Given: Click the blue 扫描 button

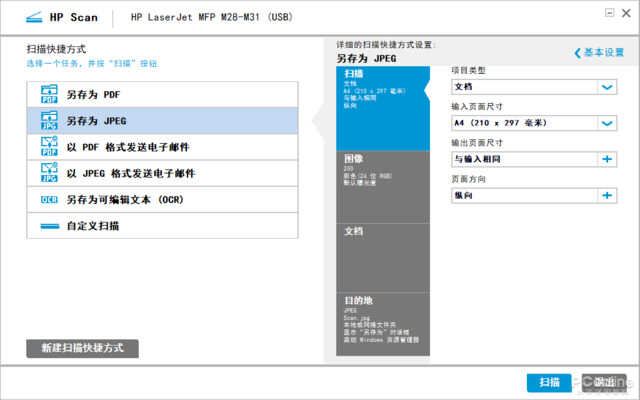Looking at the screenshot, I should 549,382.
